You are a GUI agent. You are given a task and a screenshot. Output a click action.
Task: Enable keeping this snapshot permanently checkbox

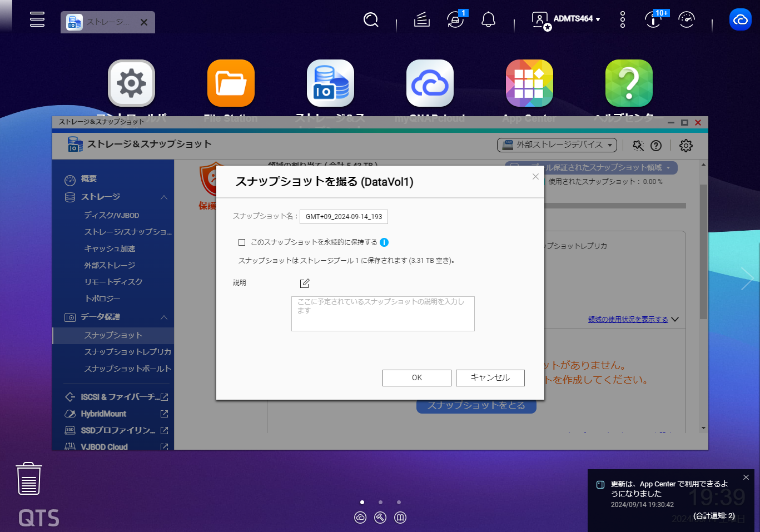click(x=242, y=242)
